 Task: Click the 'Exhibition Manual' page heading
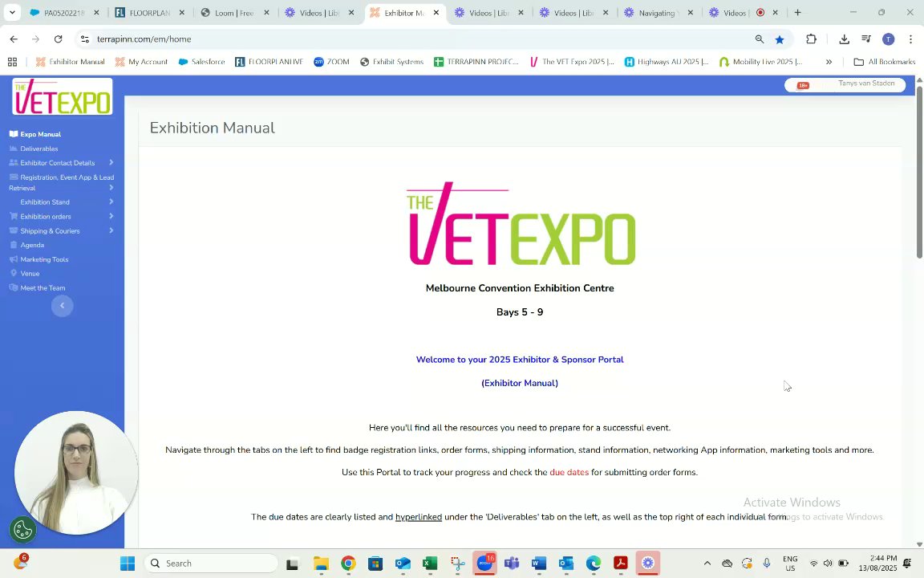pyautogui.click(x=212, y=128)
